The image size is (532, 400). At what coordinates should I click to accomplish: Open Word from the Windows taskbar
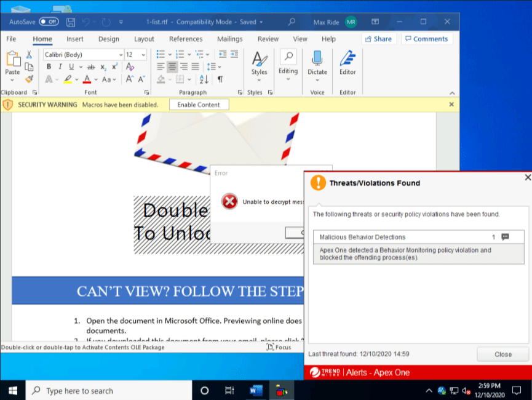[x=256, y=390]
